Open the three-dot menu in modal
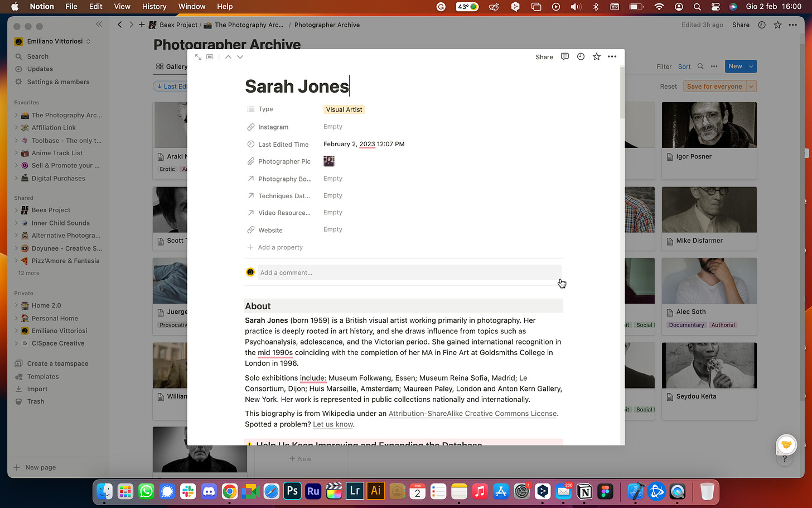The width and height of the screenshot is (812, 508). tap(612, 56)
